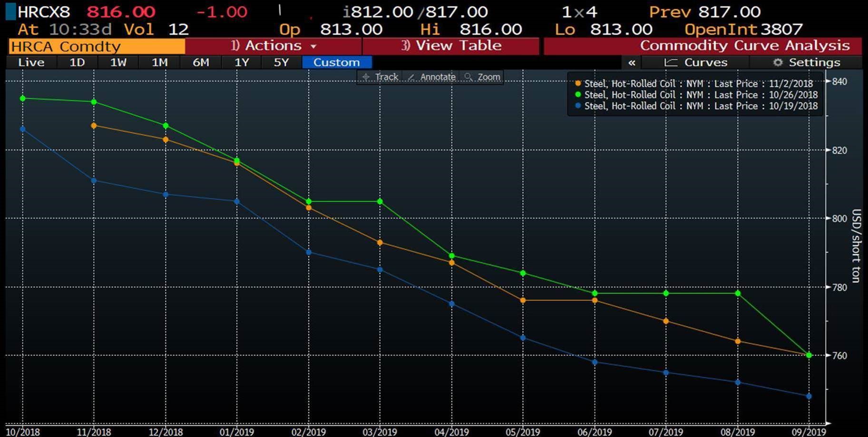Open View Table

tap(451, 46)
